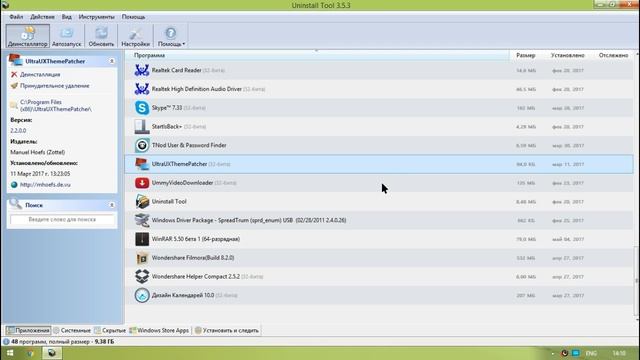The image size is (640, 360).
Task: Sort list by Отслежено column
Action: (613, 55)
